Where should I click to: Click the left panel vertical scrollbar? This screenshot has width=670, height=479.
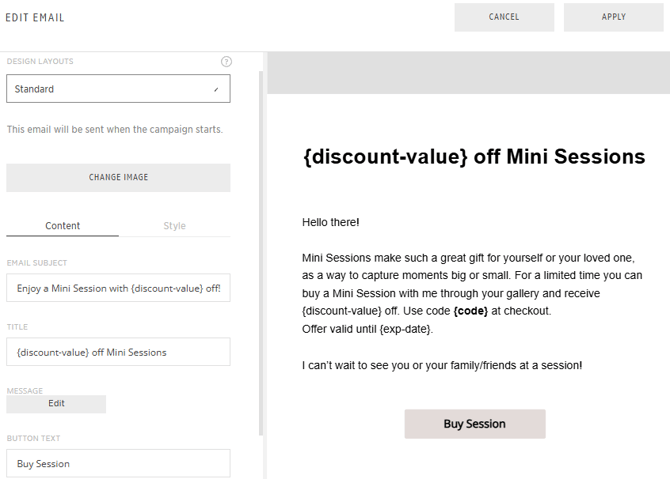pos(262,250)
